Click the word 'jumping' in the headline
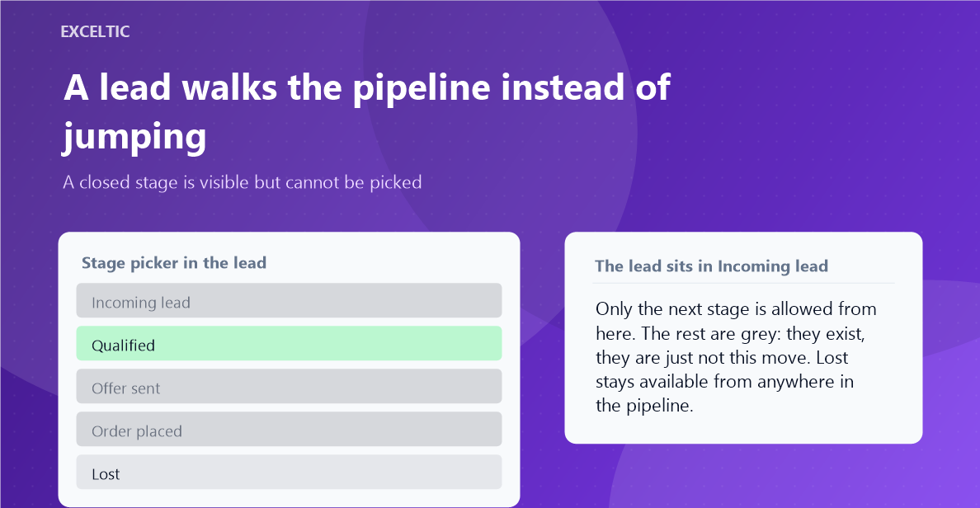The width and height of the screenshot is (980, 508). click(x=134, y=137)
